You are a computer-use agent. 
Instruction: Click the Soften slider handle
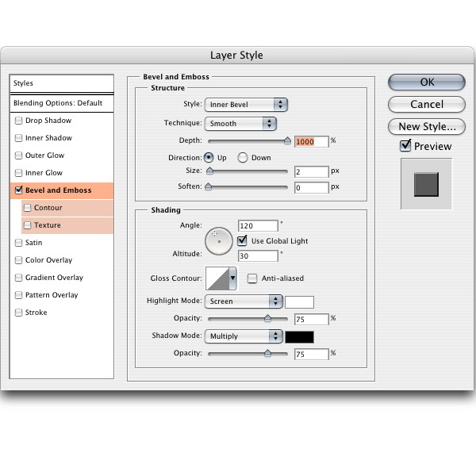(x=208, y=186)
